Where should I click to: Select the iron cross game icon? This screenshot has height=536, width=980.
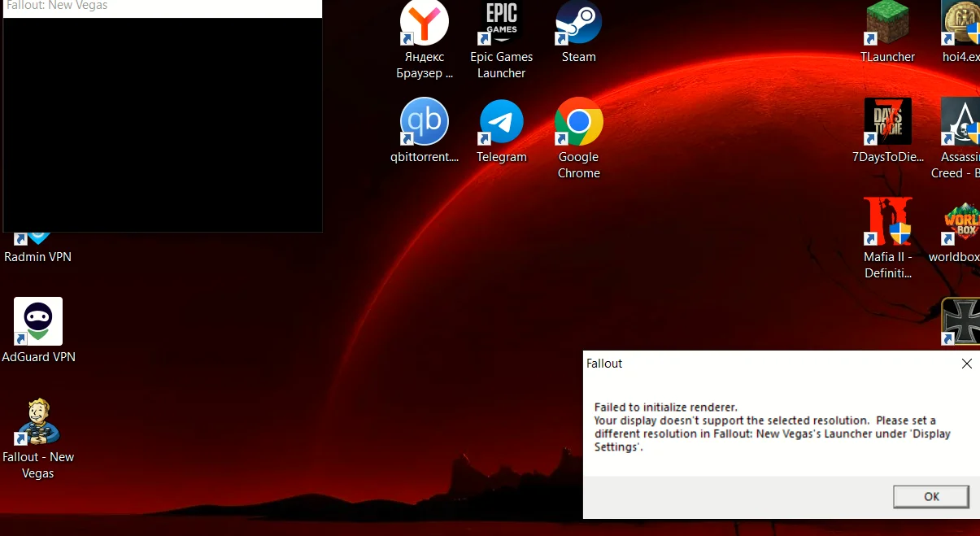961,321
